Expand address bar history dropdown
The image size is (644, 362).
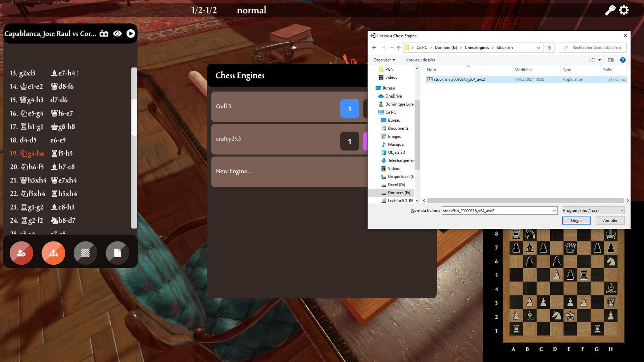click(538, 48)
